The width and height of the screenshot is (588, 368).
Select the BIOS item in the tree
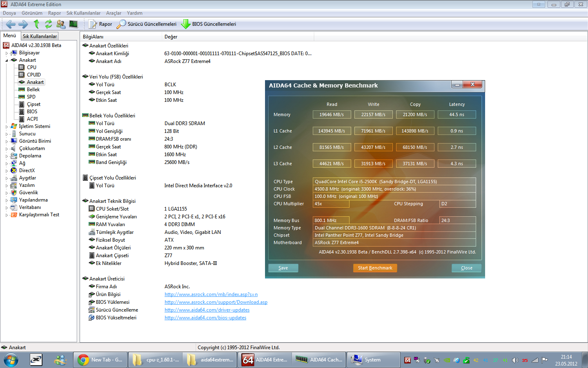tap(32, 112)
